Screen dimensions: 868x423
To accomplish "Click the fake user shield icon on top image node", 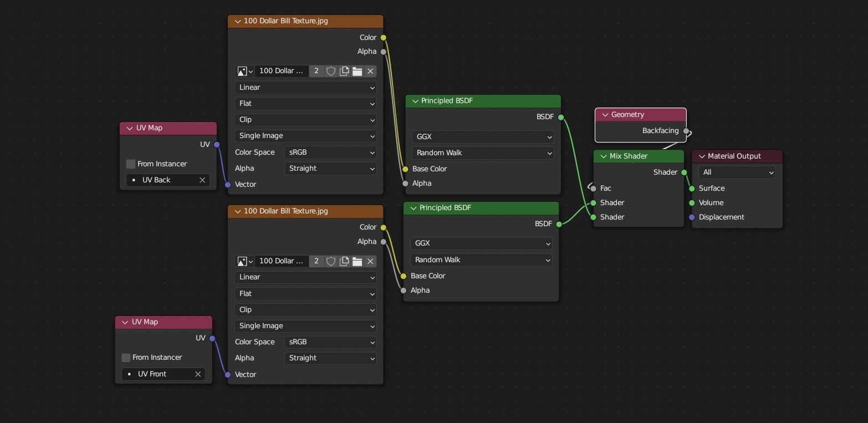I will point(331,71).
